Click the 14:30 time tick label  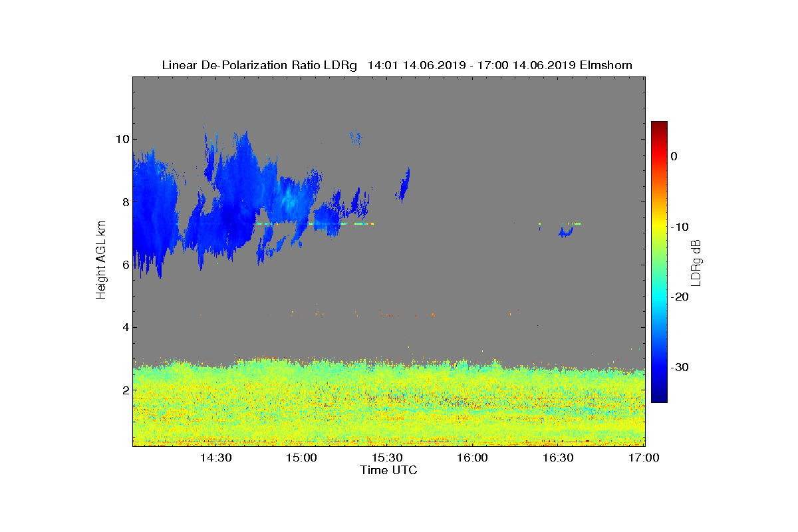[x=216, y=458]
